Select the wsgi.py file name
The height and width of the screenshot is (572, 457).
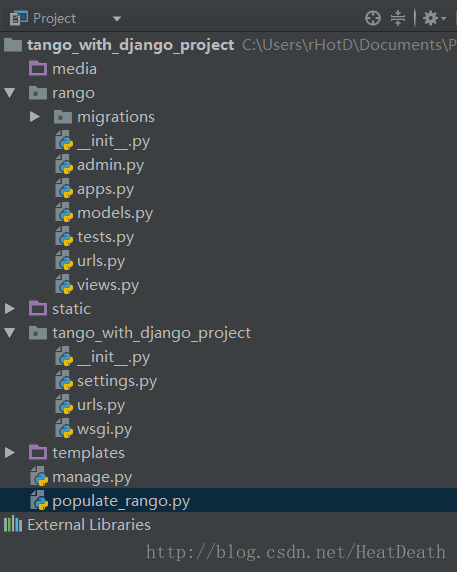point(104,430)
